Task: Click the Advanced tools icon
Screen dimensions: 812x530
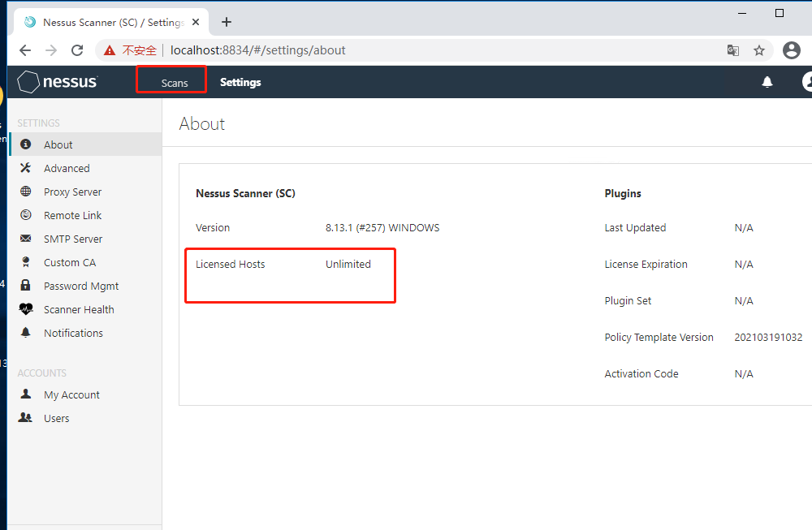Action: [25, 168]
